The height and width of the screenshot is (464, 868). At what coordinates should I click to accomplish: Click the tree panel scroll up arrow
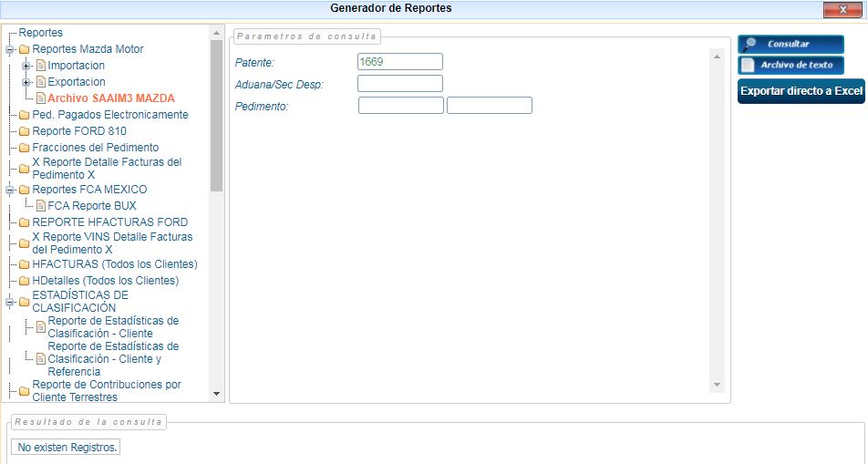click(x=216, y=33)
